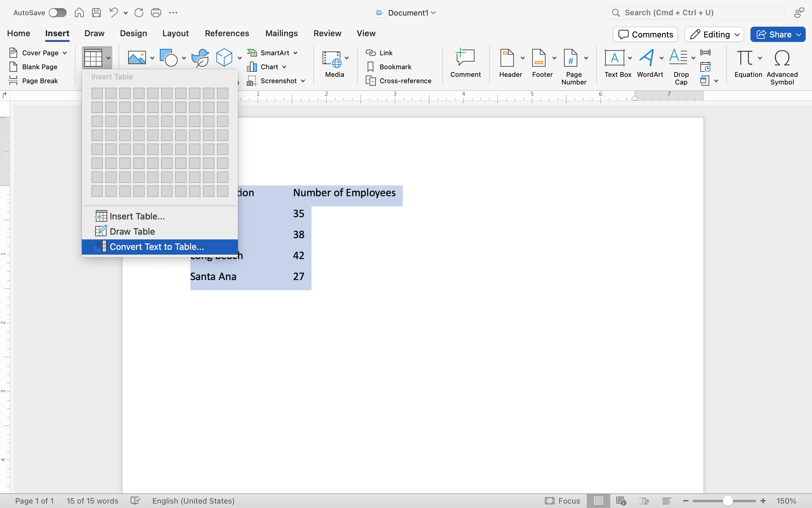Screen dimensions: 812x508
Task: Choose Insert Table... from the menu
Action: (160, 216)
